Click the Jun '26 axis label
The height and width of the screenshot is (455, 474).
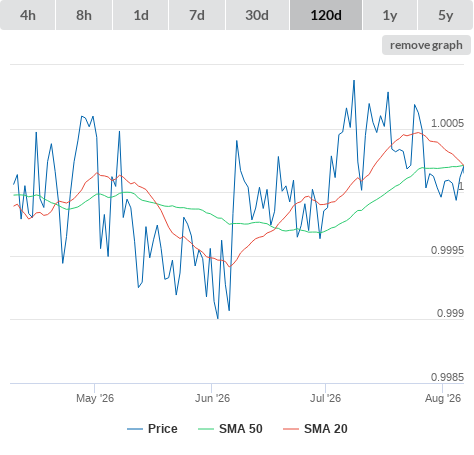click(212, 398)
